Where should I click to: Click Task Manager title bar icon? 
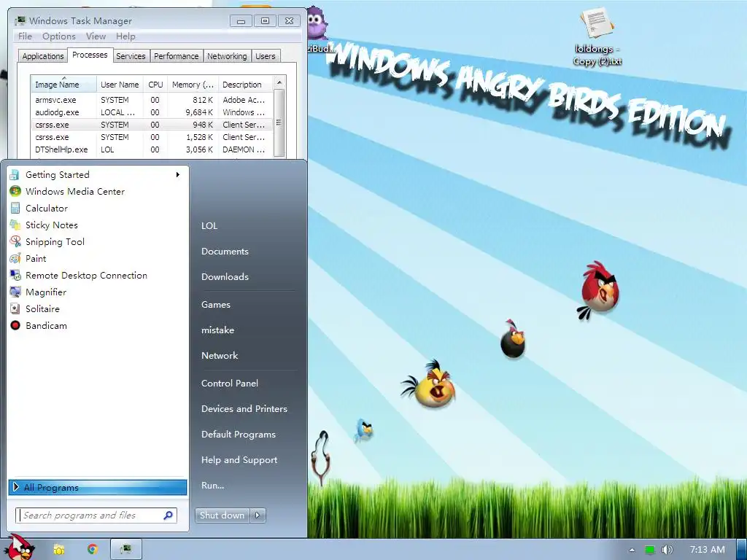[x=20, y=21]
